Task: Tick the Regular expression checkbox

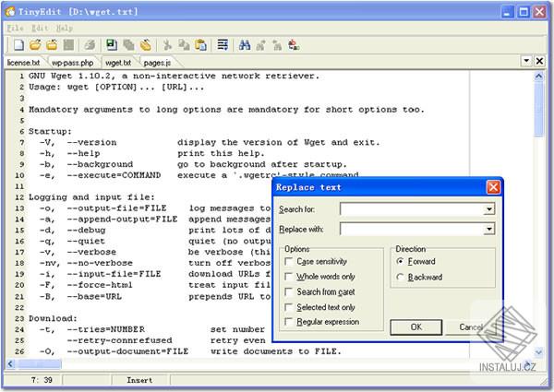Action: coord(290,322)
